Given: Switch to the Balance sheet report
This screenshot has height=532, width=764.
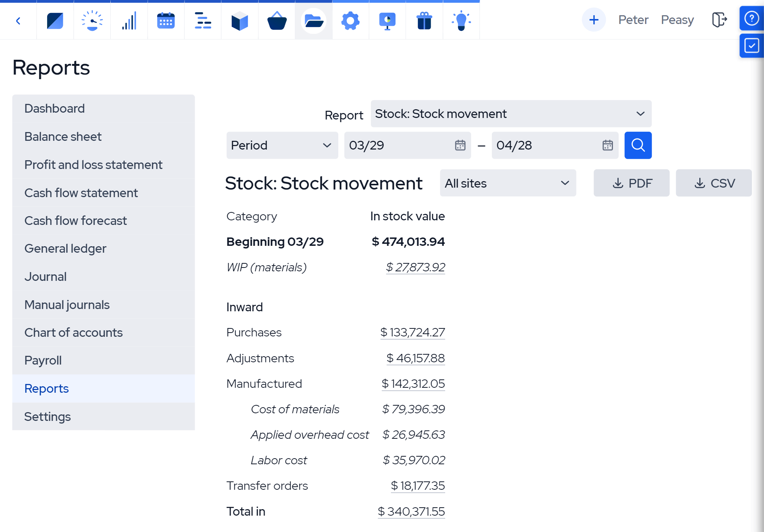Looking at the screenshot, I should [x=63, y=136].
